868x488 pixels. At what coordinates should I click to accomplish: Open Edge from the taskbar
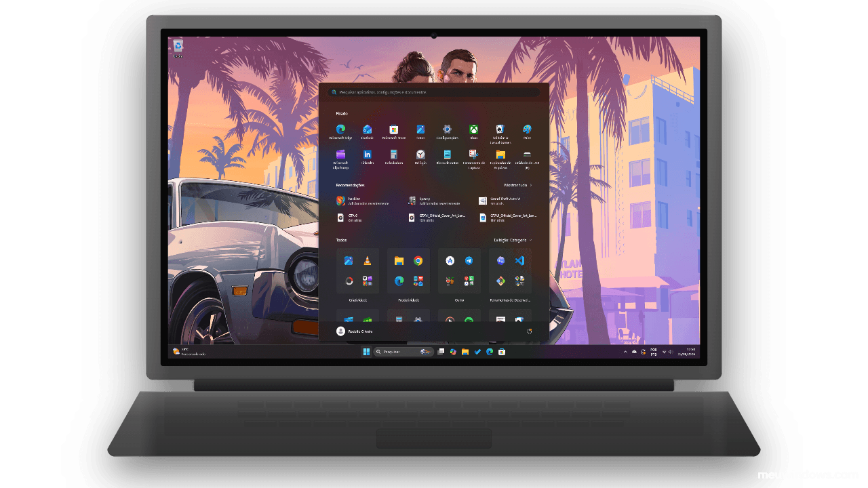pos(490,351)
